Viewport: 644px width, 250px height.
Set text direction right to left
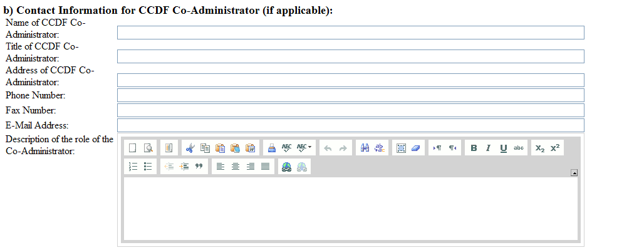(452, 148)
